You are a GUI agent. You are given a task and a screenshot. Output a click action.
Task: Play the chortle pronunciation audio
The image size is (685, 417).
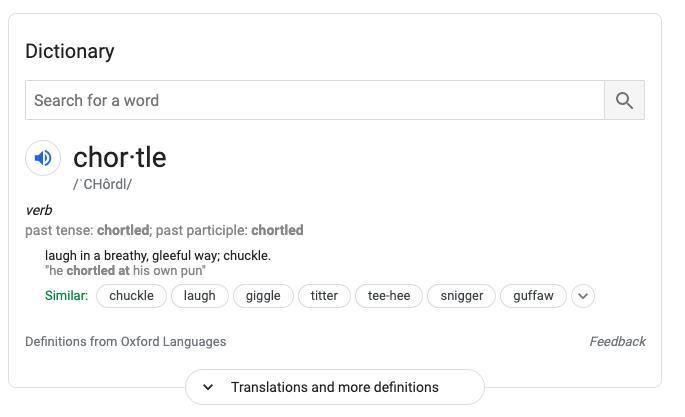tap(43, 158)
